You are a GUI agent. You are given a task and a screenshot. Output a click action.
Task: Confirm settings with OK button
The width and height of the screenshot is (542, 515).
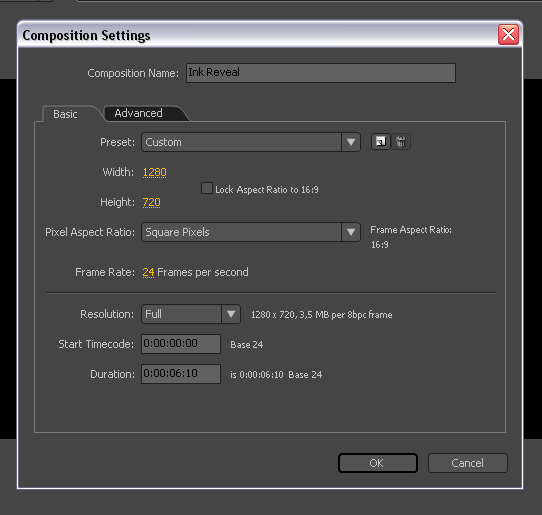(x=377, y=463)
